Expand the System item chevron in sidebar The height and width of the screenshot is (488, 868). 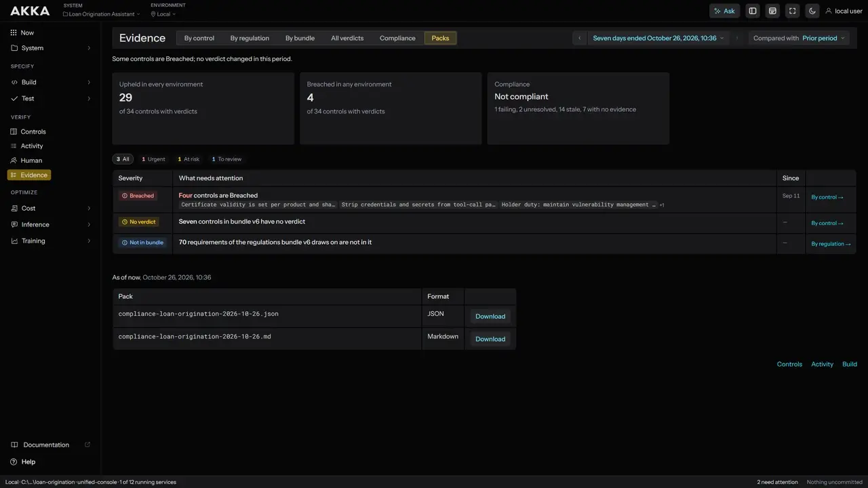click(x=89, y=48)
